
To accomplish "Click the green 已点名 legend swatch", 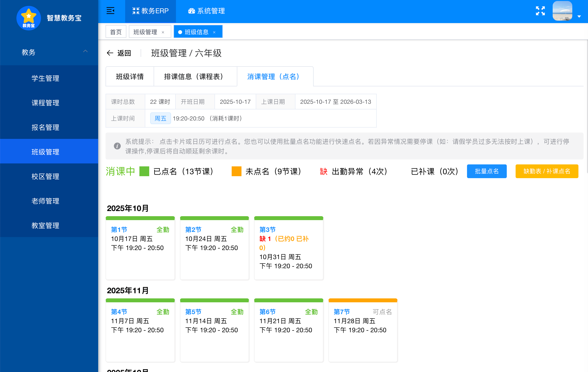I will tap(144, 171).
